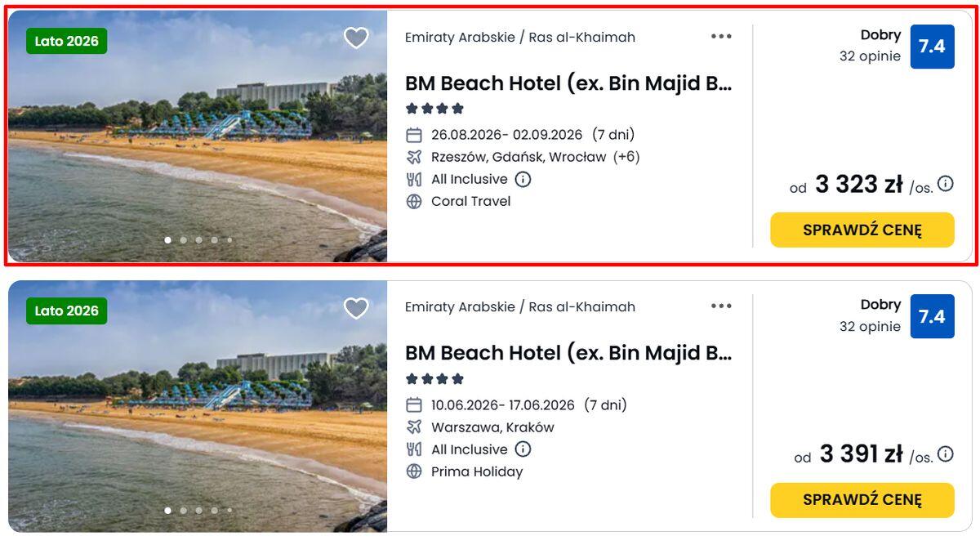Expand the (+6) more departure airports
Image resolution: width=980 pixels, height=545 pixels.
click(626, 157)
